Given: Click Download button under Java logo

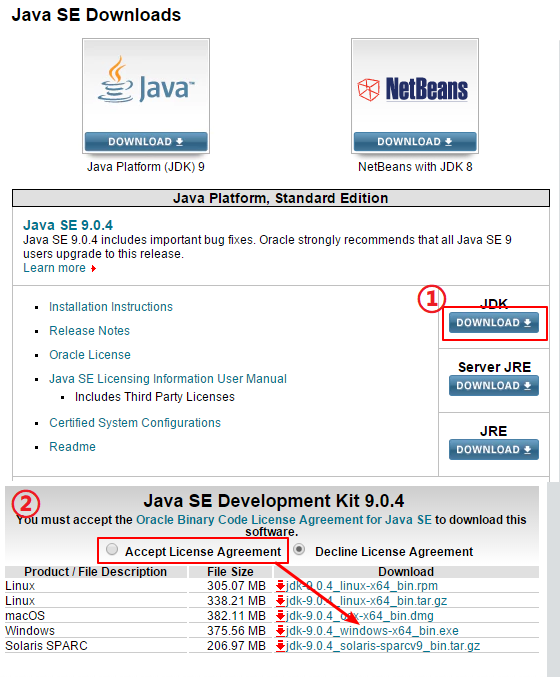Looking at the screenshot, I should pyautogui.click(x=146, y=142).
